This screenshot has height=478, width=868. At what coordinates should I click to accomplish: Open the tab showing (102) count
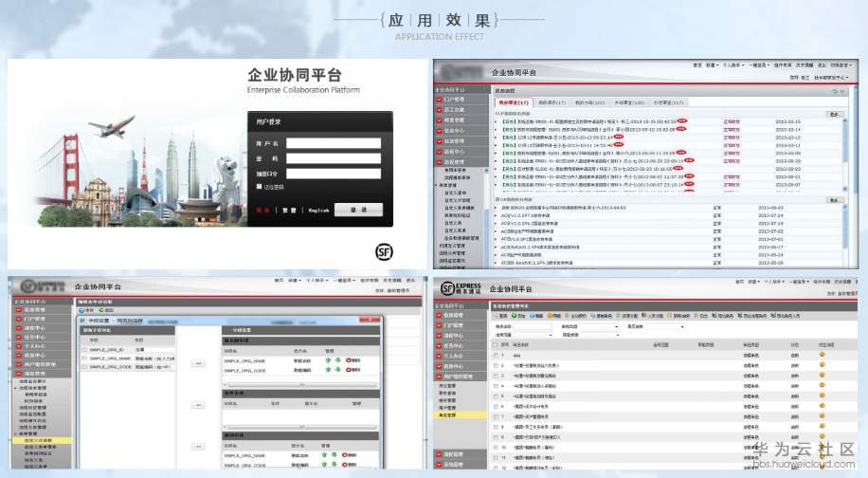pos(589,102)
